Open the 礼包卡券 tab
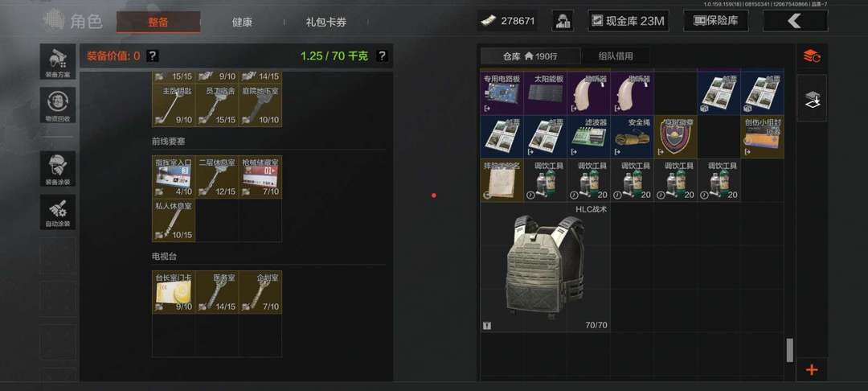The image size is (868, 391). 326,23
